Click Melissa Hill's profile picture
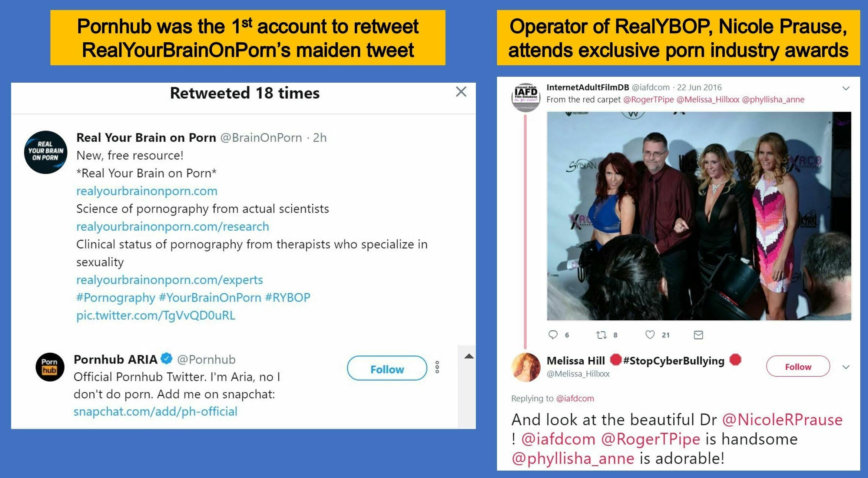Viewport: 868px width, 478px height. [x=526, y=367]
